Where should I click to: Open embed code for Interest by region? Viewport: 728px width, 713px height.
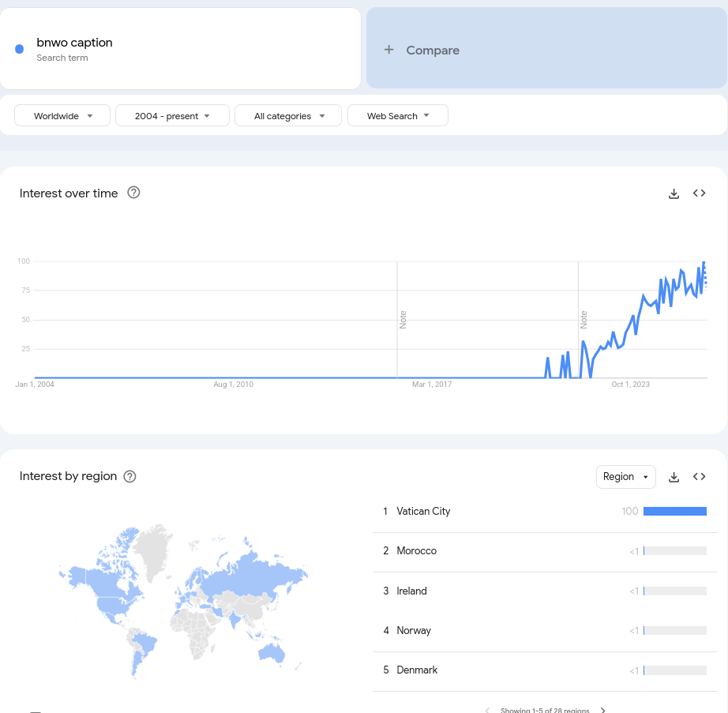[x=699, y=477]
